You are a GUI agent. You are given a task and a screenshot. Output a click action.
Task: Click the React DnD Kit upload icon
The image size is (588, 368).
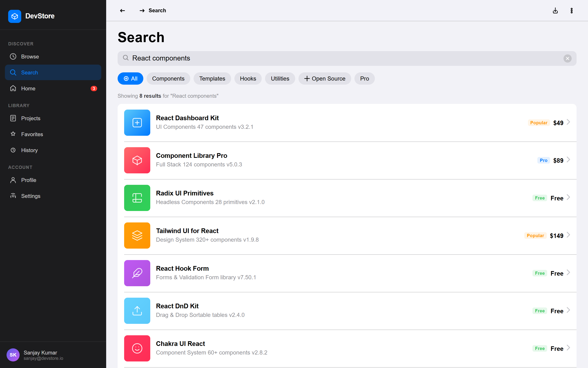(137, 311)
